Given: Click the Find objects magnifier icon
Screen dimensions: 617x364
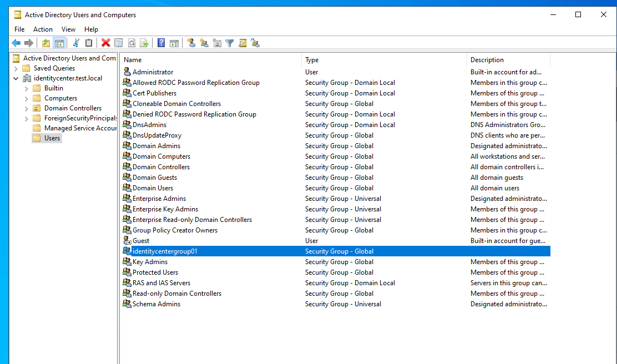Looking at the screenshot, I should 242,43.
